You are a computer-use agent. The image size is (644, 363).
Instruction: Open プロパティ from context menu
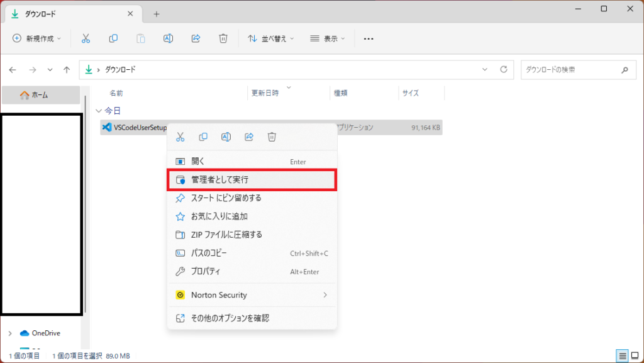[x=252, y=271]
